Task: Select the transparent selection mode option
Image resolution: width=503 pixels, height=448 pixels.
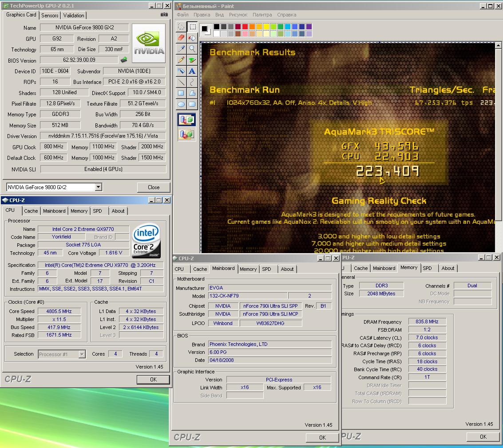Action: point(187,134)
